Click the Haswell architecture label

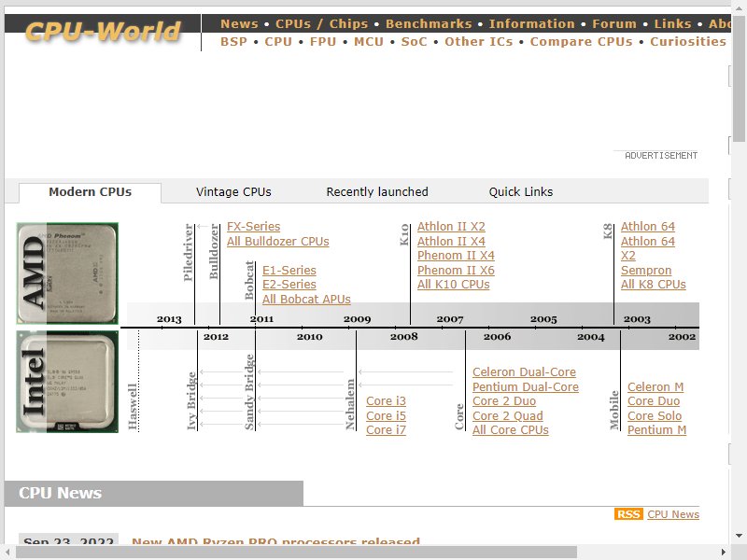click(133, 406)
